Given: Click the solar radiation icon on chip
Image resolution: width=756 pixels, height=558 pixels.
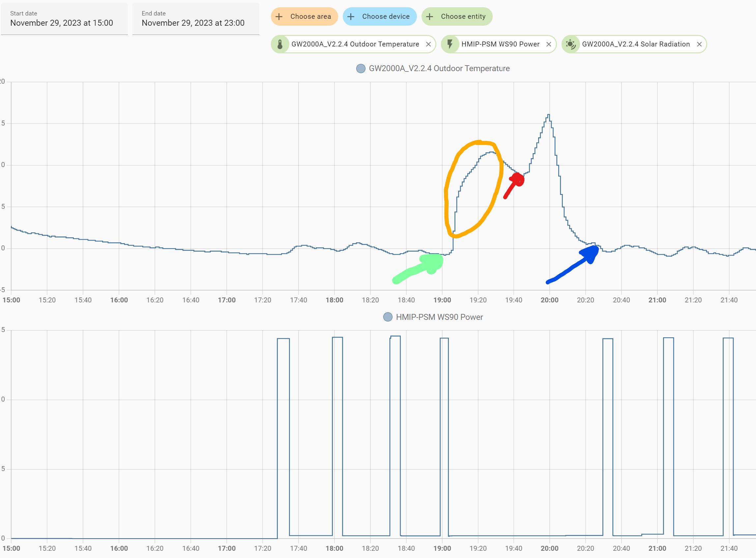Looking at the screenshot, I should [x=570, y=44].
